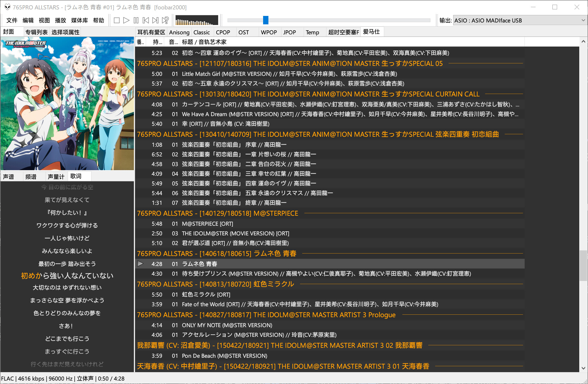Select track THE IDOLM@STER (MOVIE VERSION) [ORT]
The height and width of the screenshot is (384, 588).
(x=330, y=233)
